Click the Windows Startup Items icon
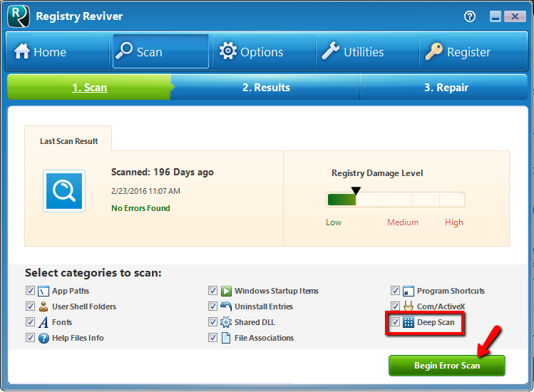The width and height of the screenshot is (534, 392). click(226, 292)
